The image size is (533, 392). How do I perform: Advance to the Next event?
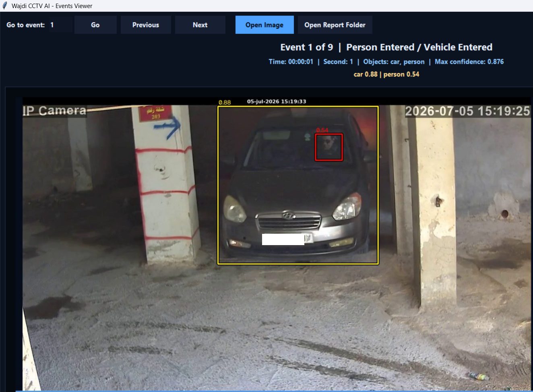[200, 25]
